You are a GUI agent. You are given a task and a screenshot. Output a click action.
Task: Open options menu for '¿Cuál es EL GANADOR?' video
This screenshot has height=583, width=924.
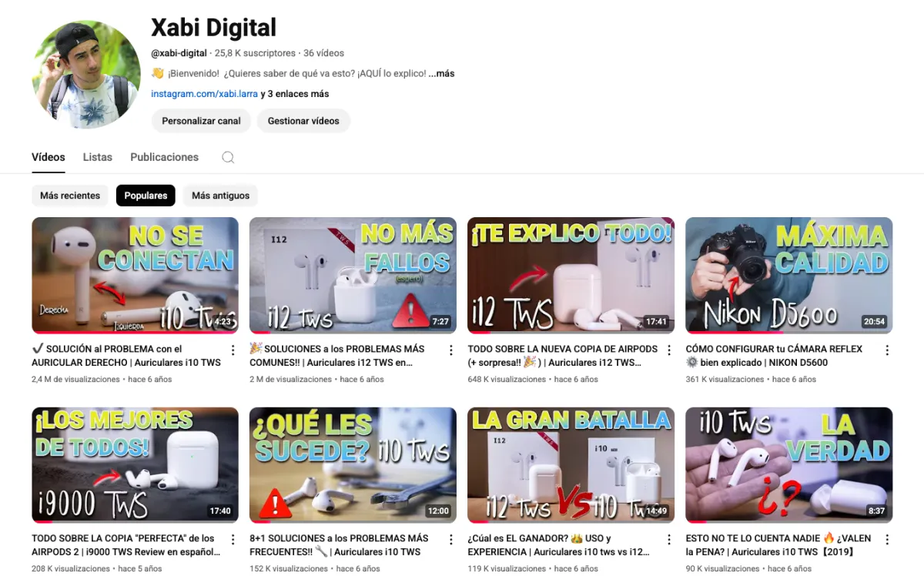click(x=669, y=540)
